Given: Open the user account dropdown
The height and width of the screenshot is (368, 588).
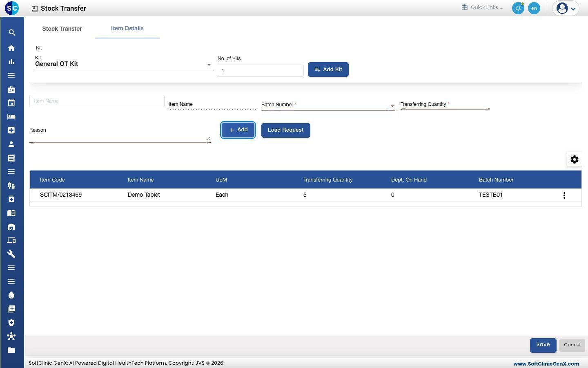Looking at the screenshot, I should coord(566,8).
